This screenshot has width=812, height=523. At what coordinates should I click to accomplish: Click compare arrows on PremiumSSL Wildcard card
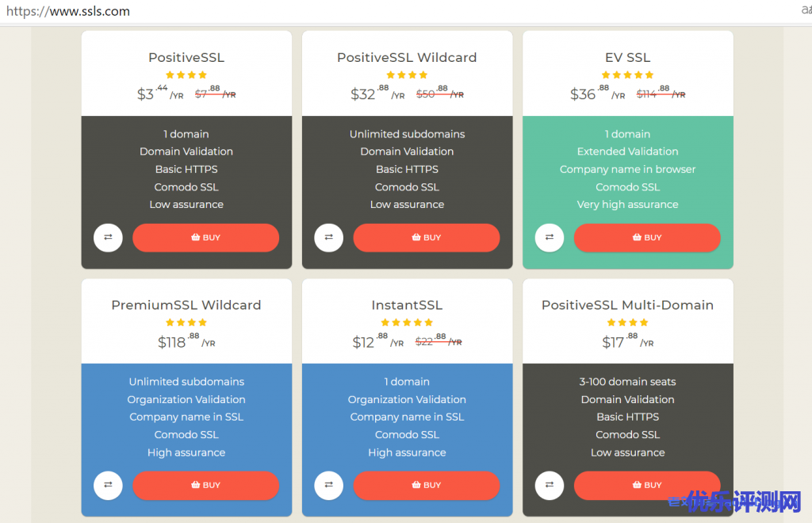[x=108, y=485]
